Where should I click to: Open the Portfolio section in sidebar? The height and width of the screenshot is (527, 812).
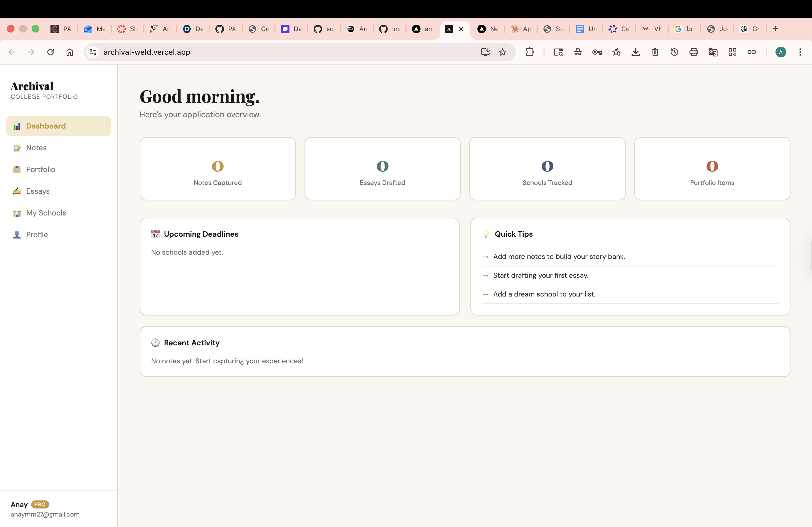[41, 169]
